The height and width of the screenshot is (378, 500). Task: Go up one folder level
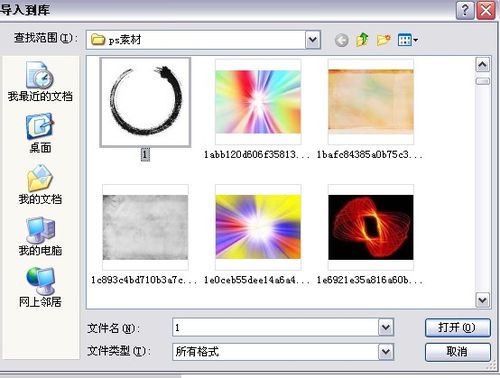point(362,40)
